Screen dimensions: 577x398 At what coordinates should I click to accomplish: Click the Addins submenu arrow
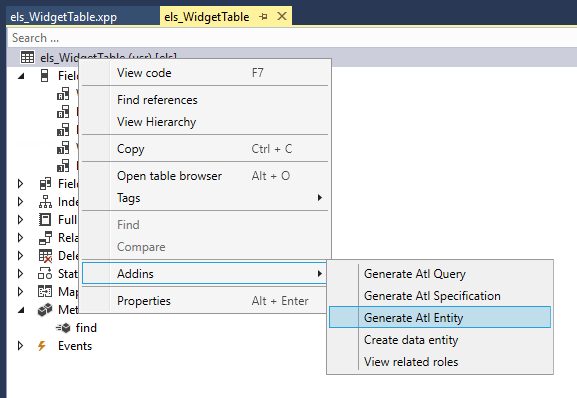click(x=319, y=274)
